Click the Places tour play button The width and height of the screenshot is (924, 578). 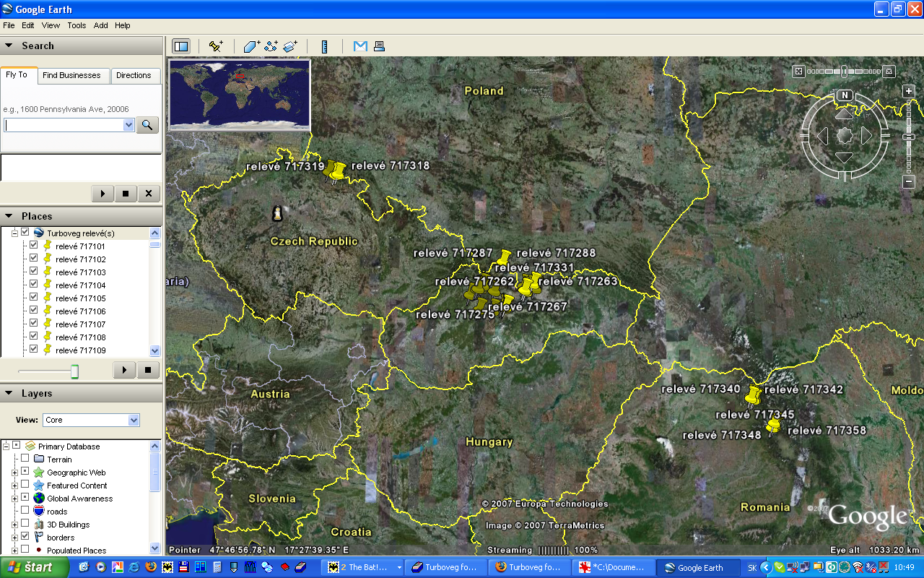124,370
